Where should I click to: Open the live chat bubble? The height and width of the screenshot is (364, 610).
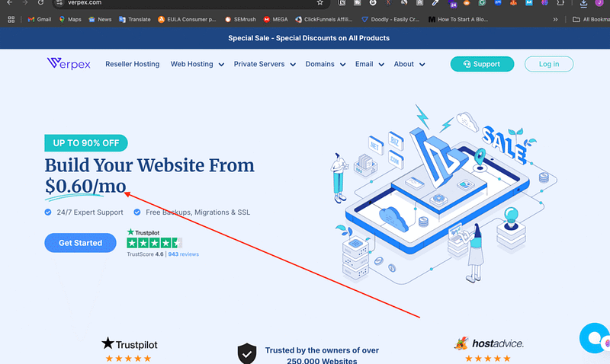click(595, 337)
